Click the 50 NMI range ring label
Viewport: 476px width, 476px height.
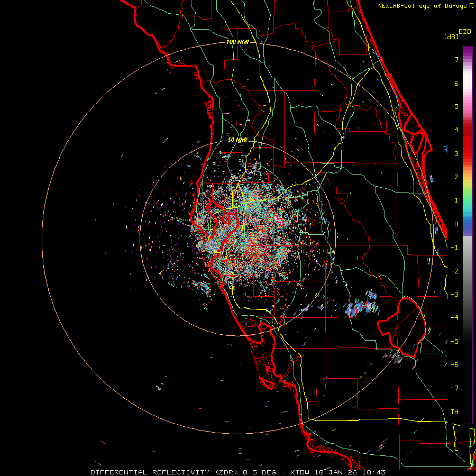tap(237, 140)
